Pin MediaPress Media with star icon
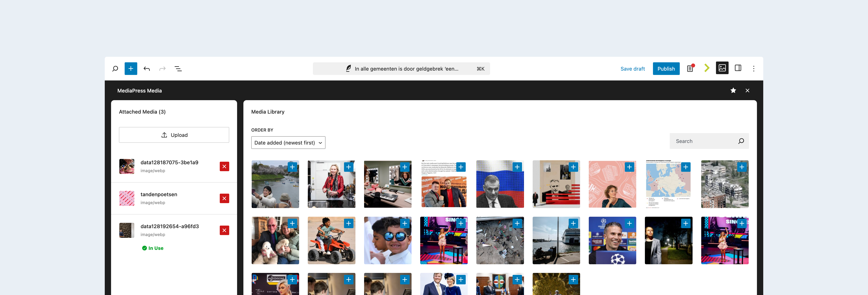Image resolution: width=868 pixels, height=295 pixels. (733, 91)
